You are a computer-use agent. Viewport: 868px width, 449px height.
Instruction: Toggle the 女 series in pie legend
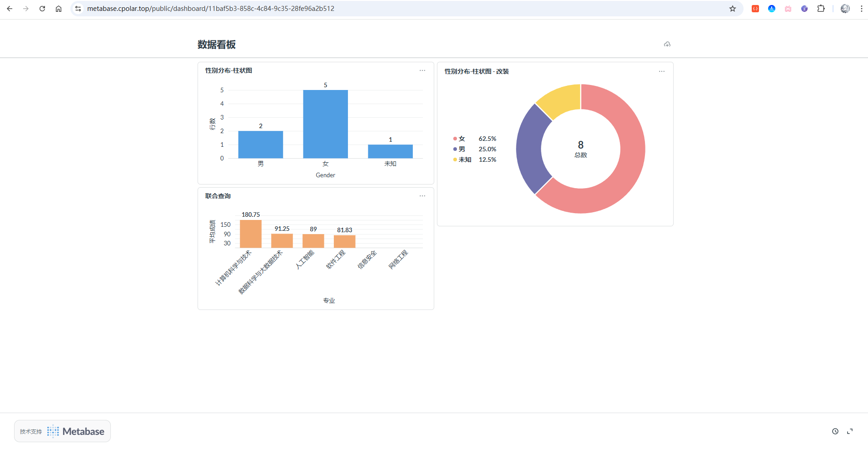point(461,139)
